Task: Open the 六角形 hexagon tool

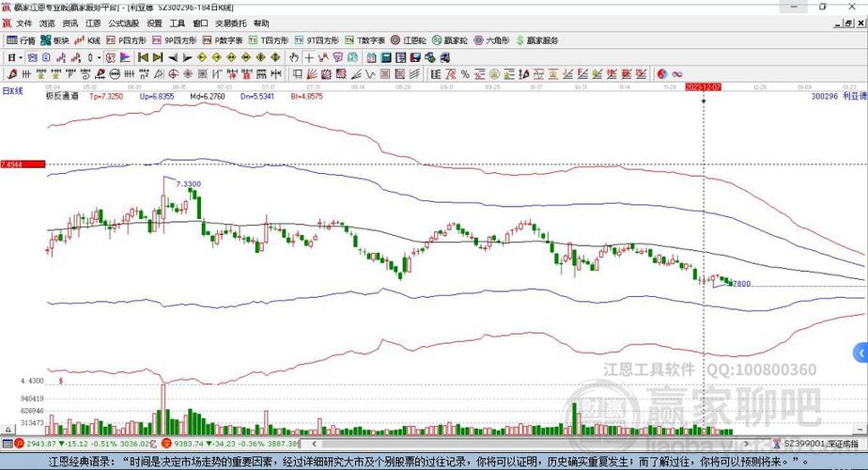Action: click(x=491, y=40)
